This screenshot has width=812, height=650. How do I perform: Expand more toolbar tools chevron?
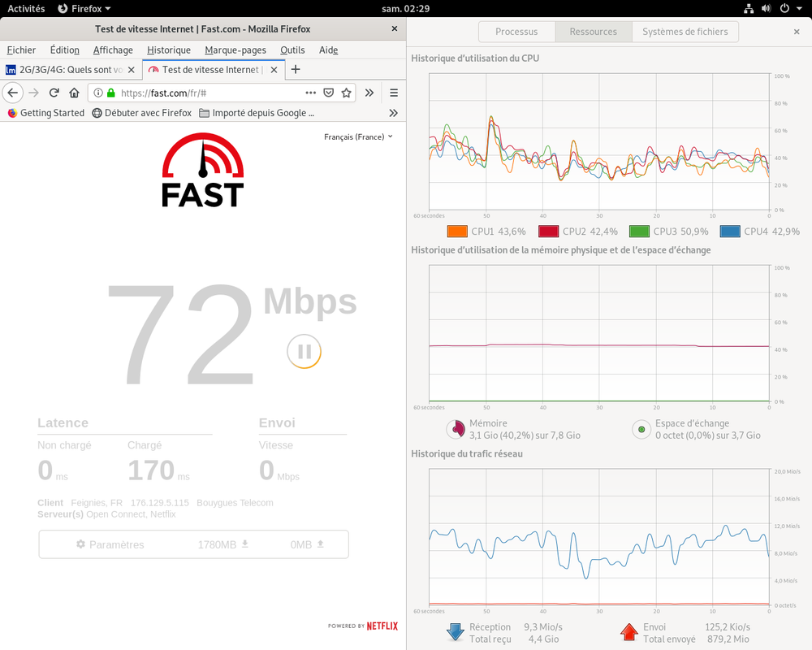(369, 93)
